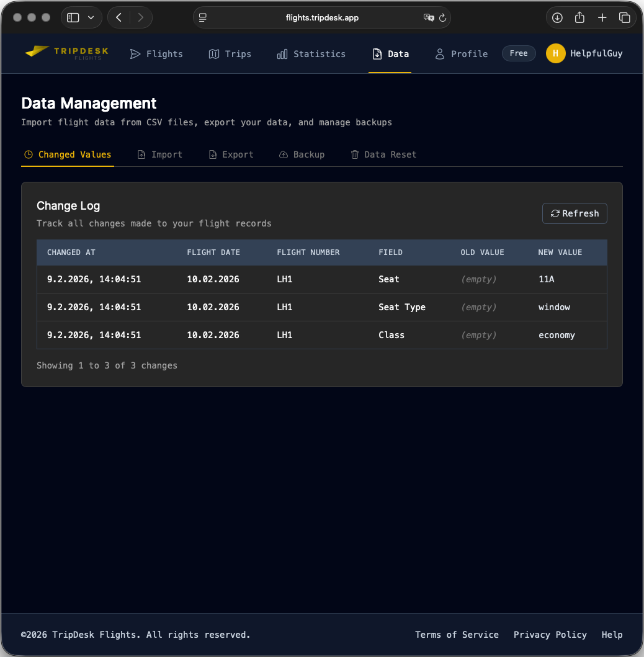This screenshot has width=644, height=657.
Task: Open Privacy Policy link
Action: tap(550, 635)
